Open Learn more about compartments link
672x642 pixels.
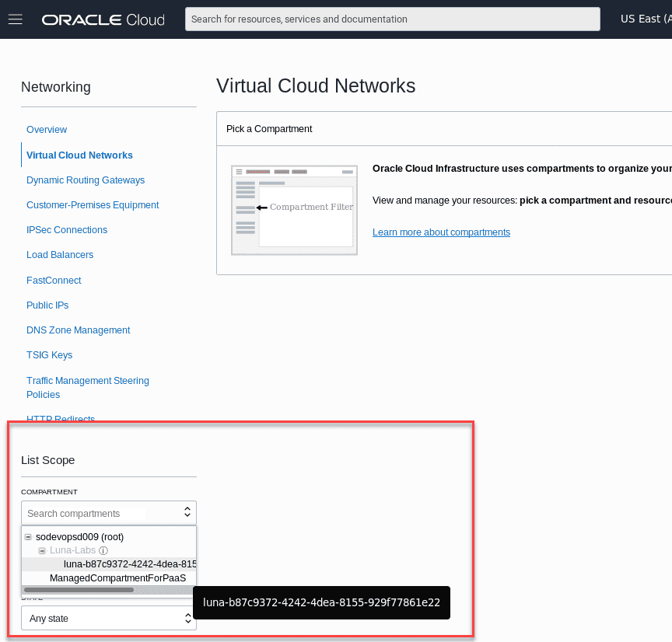441,232
